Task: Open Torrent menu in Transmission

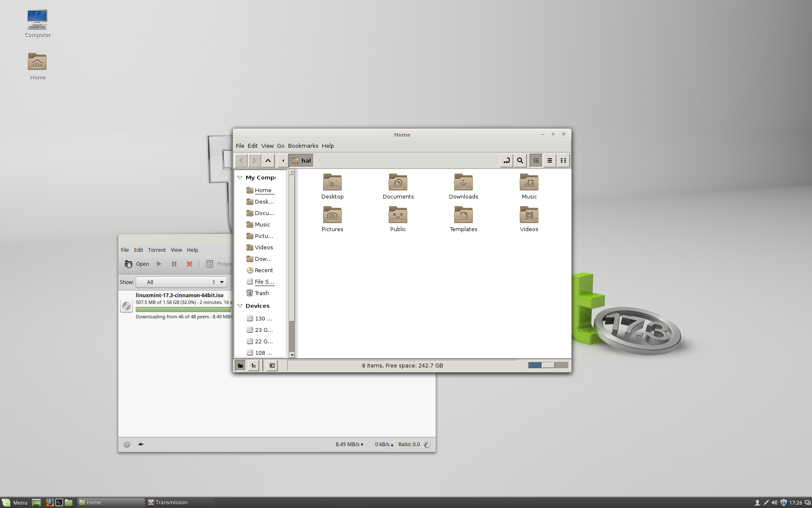Action: click(157, 250)
